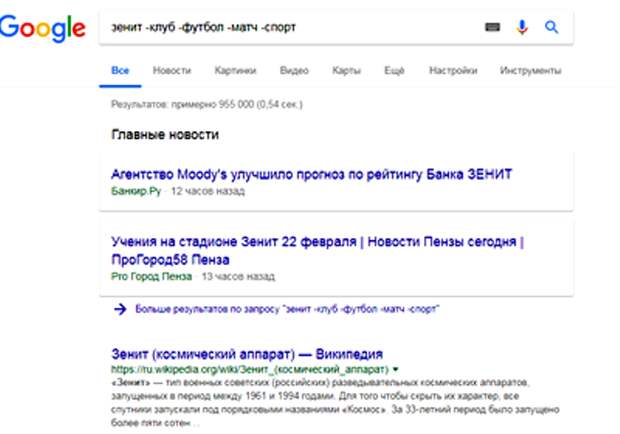Screen dimensions: 620x434
Task: Expand dropdown arrow next to Wikipedia URL
Action: [395, 370]
